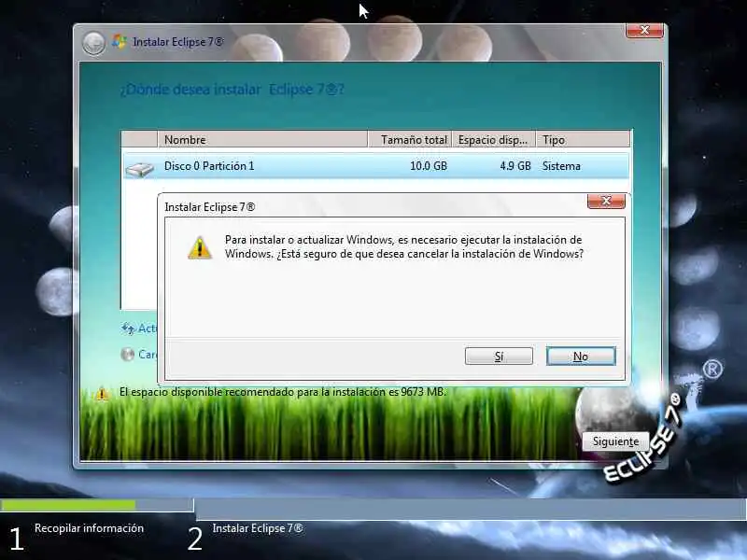Go back using the round back arrow
747x560 pixels.
pyautogui.click(x=94, y=43)
